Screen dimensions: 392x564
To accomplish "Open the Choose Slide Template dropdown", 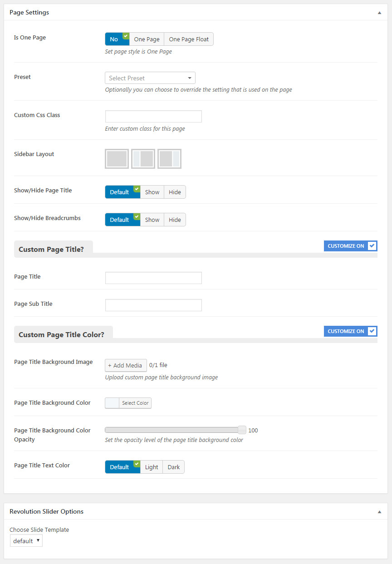I will click(x=26, y=541).
